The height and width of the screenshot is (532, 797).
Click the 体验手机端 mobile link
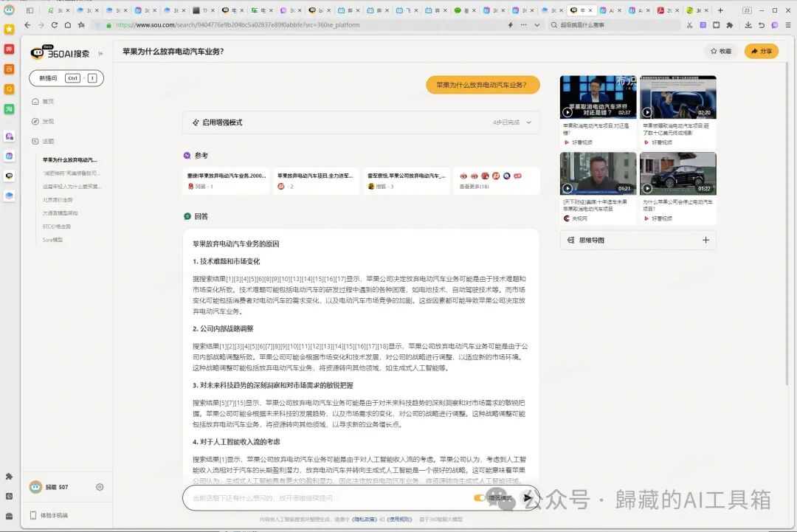pos(49,515)
